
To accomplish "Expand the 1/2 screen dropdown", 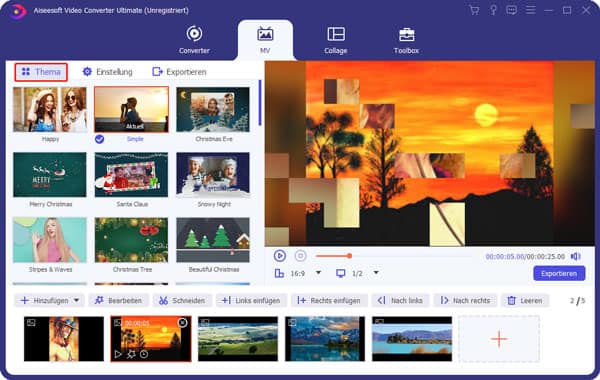I will (x=376, y=273).
